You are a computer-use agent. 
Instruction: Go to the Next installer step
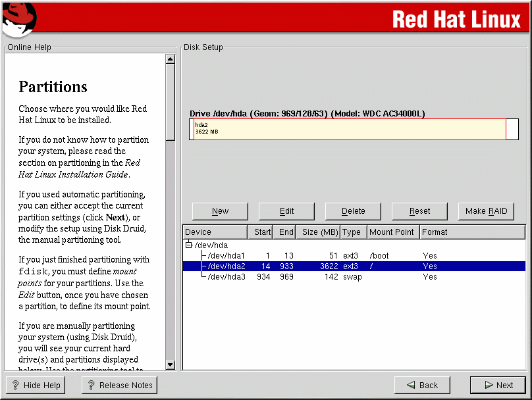coord(498,386)
